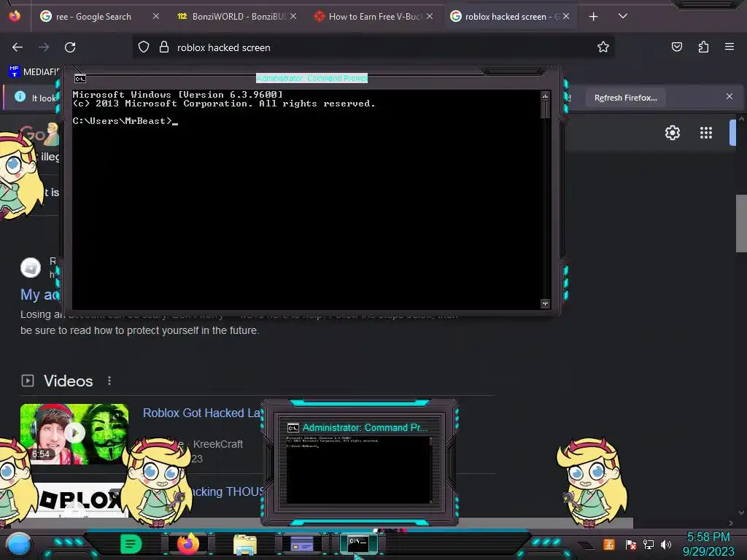This screenshot has height=560, width=747.
Task: Click the Videos section heading
Action: [68, 381]
